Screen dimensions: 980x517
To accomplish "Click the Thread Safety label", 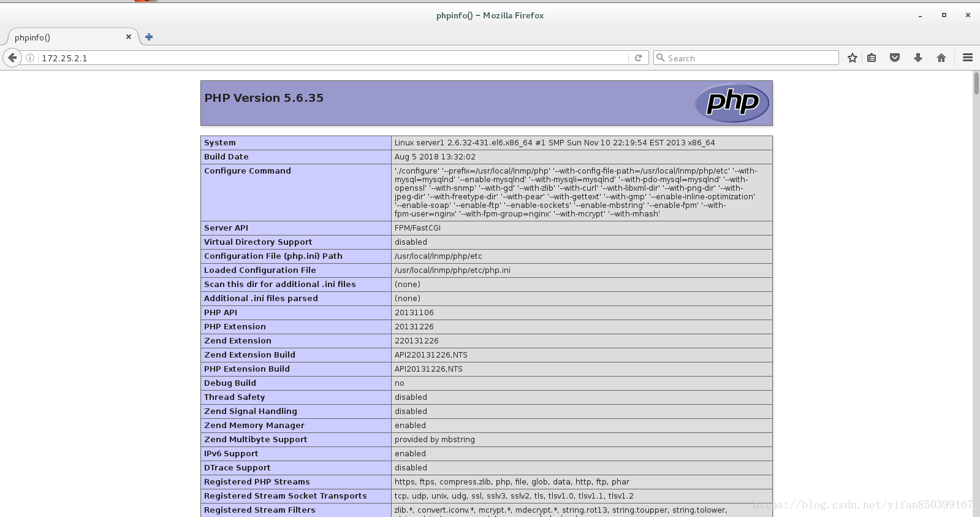I will tap(235, 397).
